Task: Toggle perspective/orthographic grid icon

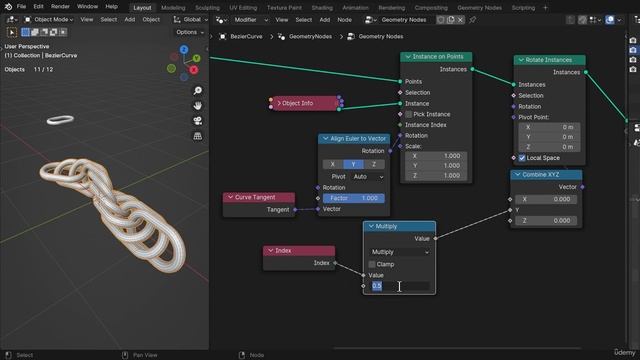Action: pos(198,136)
